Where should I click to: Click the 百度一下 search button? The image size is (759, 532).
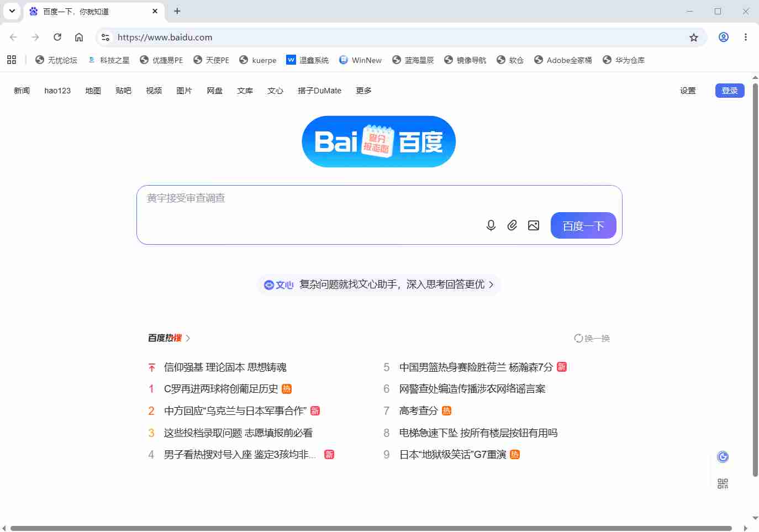[583, 225]
